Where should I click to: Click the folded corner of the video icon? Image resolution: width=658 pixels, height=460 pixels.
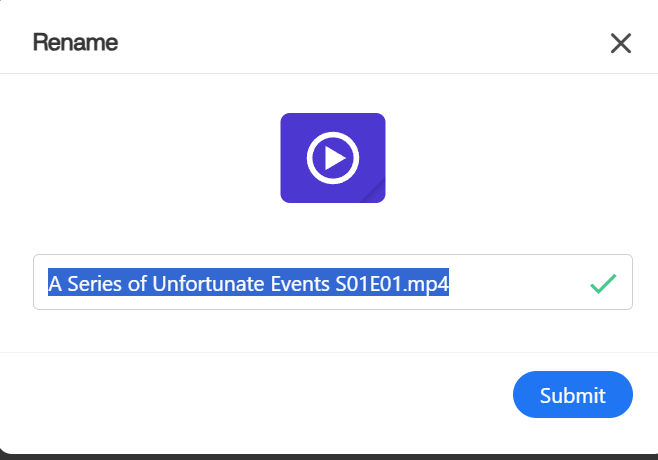click(x=375, y=192)
